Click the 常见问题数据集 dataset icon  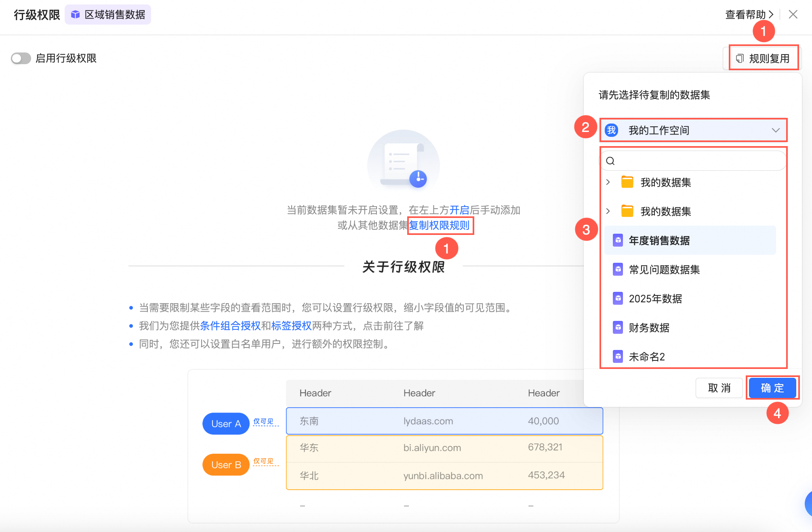click(618, 270)
